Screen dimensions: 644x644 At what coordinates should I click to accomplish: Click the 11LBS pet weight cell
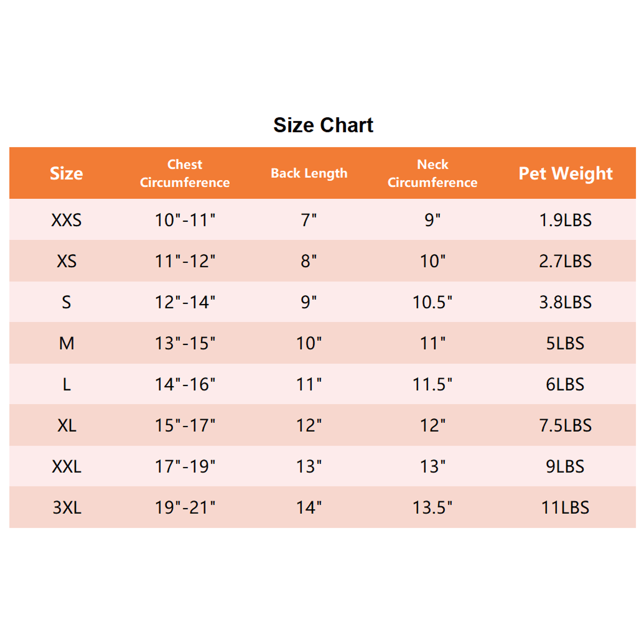tap(565, 508)
